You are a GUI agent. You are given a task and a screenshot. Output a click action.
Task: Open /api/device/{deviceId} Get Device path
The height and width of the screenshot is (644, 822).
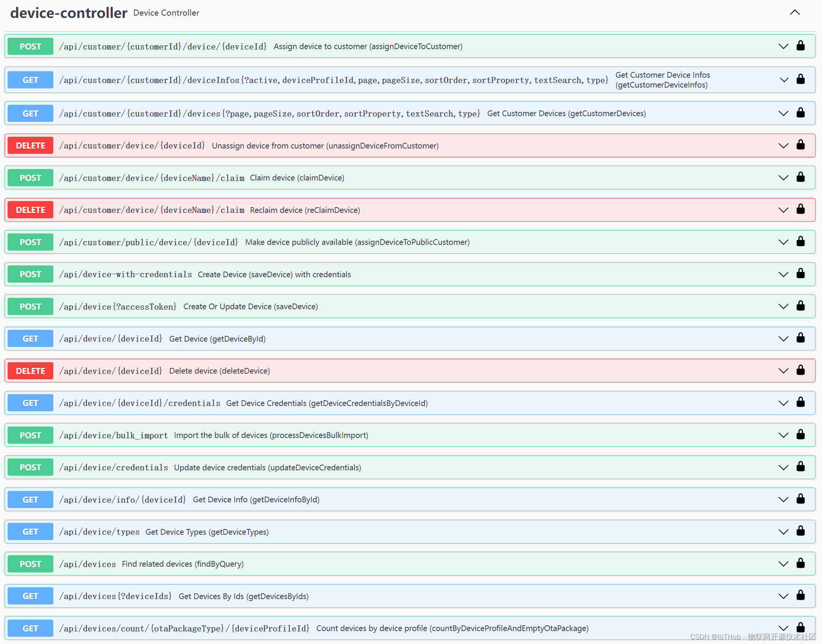pos(111,339)
